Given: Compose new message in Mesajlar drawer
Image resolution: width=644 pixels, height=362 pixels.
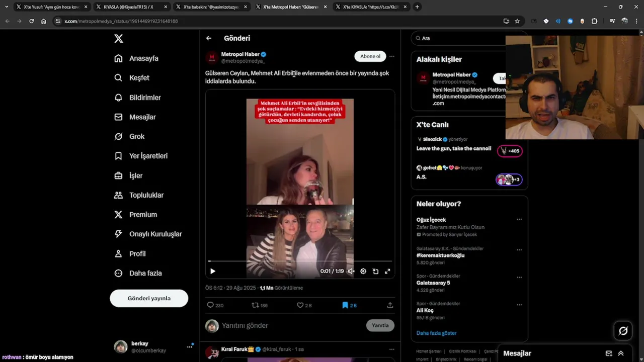Looking at the screenshot, I should 609,353.
